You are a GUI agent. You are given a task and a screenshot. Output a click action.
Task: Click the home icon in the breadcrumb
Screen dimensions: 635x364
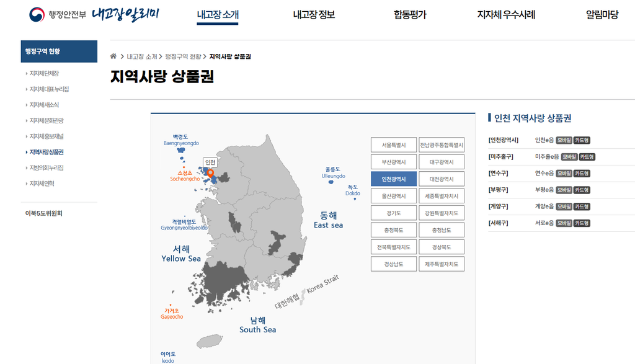coord(113,56)
